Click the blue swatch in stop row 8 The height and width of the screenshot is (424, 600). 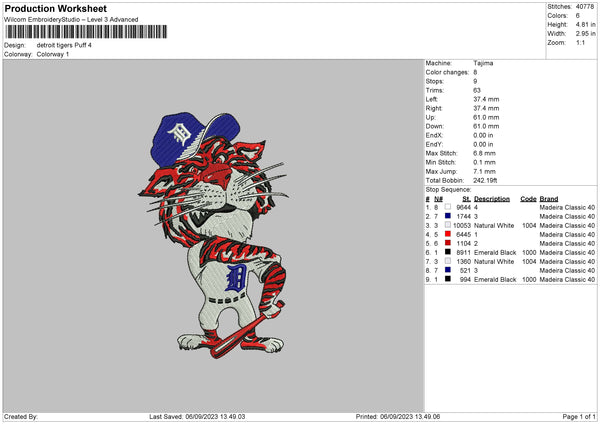448,270
